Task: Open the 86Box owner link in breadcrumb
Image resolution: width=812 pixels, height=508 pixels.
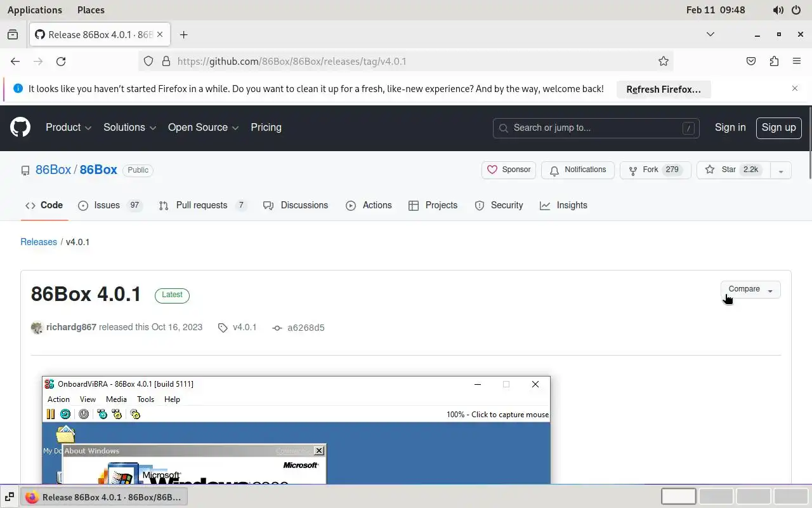Action: point(53,170)
